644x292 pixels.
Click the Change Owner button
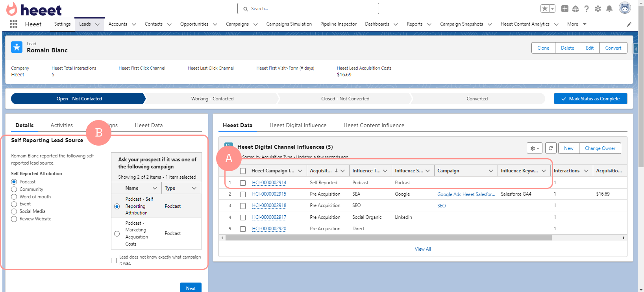tap(600, 148)
